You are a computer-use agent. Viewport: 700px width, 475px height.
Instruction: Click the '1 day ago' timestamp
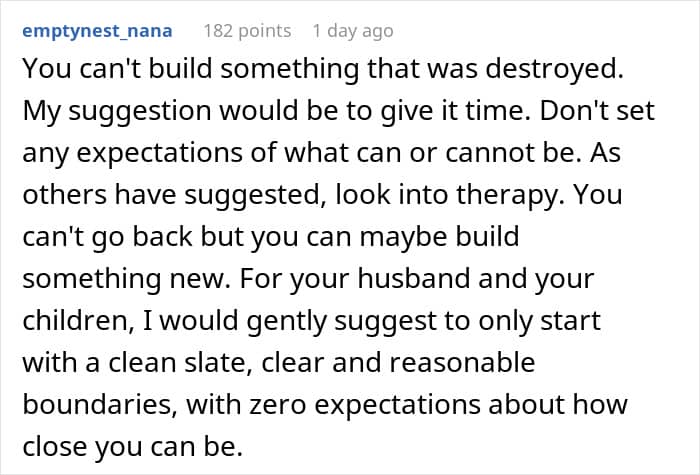coord(353,31)
